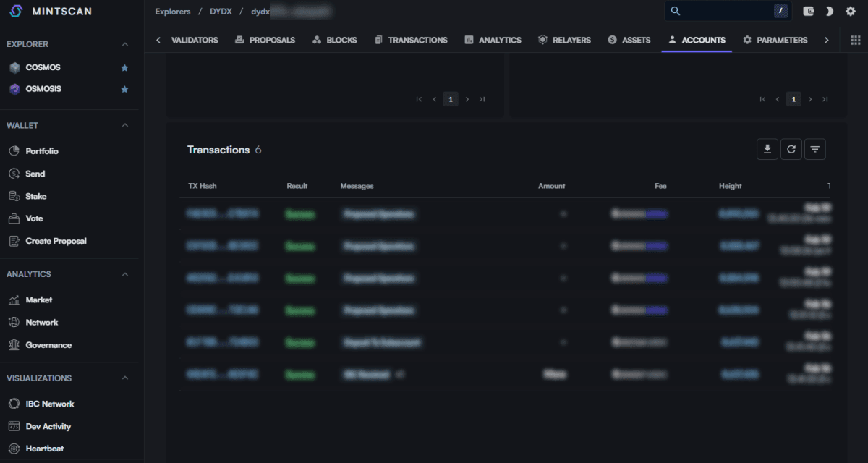
Task: Switch to the Validators tab
Action: (x=194, y=41)
